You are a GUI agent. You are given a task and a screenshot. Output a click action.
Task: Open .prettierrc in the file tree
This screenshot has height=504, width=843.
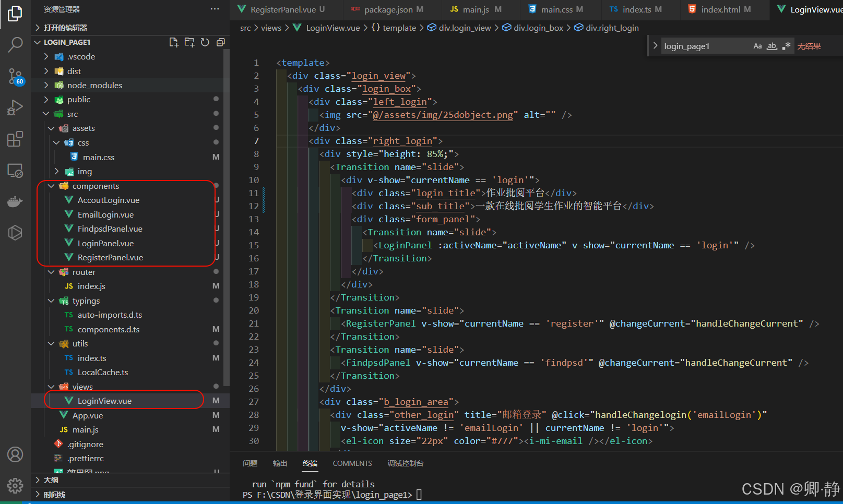86,458
